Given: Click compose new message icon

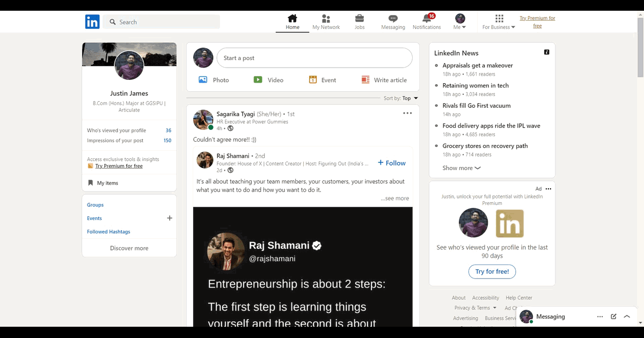Looking at the screenshot, I should point(613,317).
